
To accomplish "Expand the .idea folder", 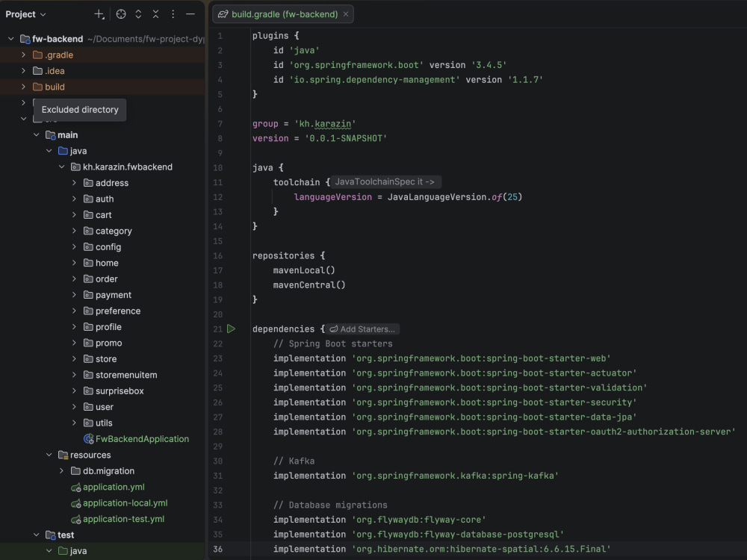I will tap(23, 70).
